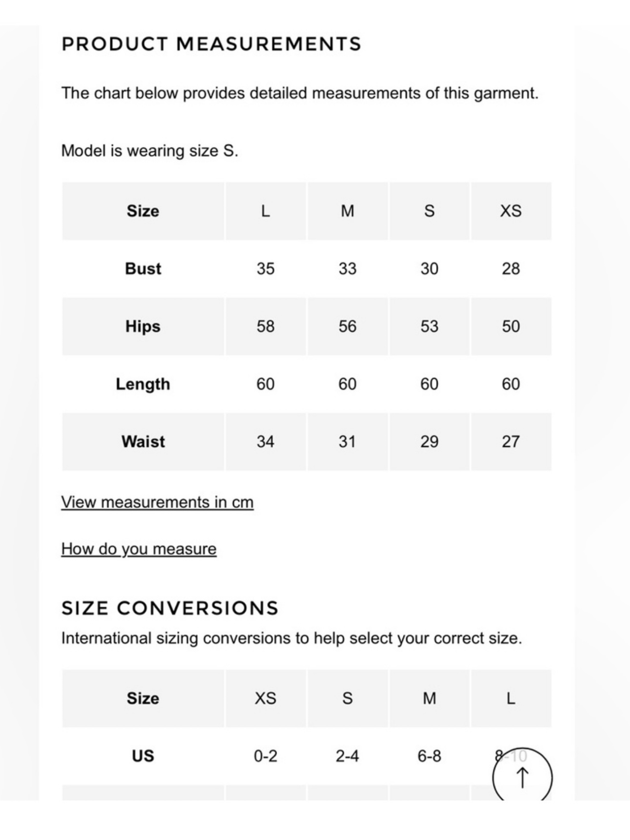Select the L column header in measurements
Viewport: 630px width, 840px height.
click(265, 211)
